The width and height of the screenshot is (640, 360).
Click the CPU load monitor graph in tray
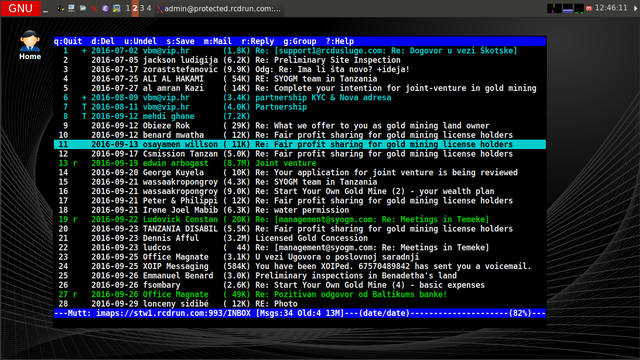554,9
